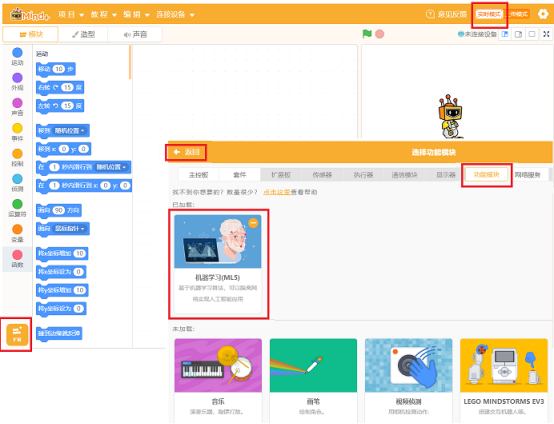Open the 随机位置 dropdown in 移到 block
This screenshot has height=424, width=554.
[x=70, y=131]
